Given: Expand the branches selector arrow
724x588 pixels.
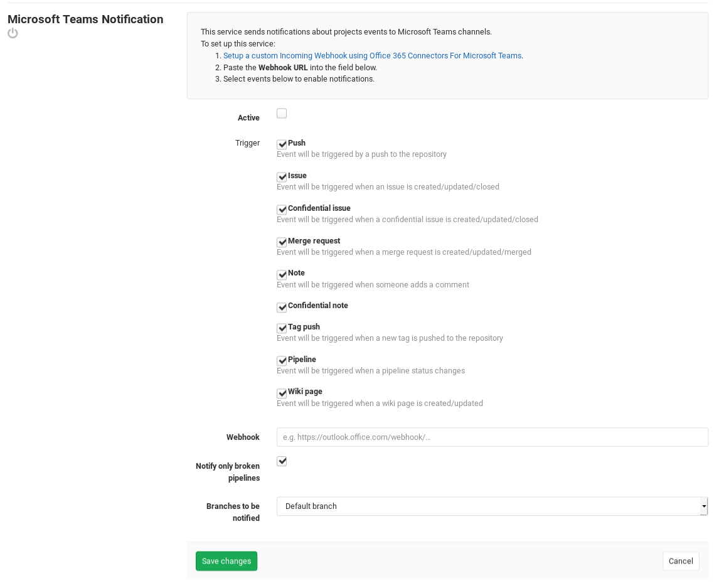Looking at the screenshot, I should click(x=704, y=506).
